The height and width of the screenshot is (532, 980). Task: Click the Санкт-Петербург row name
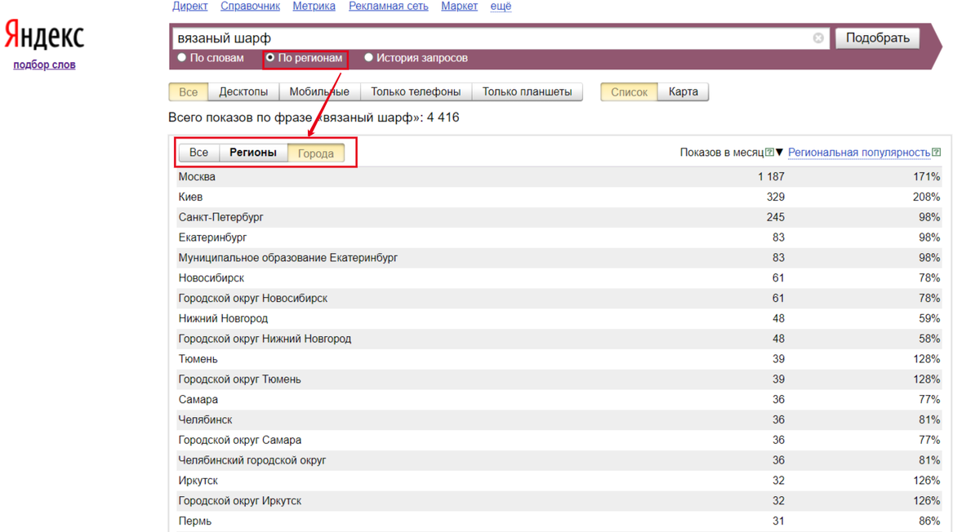pyautogui.click(x=221, y=218)
